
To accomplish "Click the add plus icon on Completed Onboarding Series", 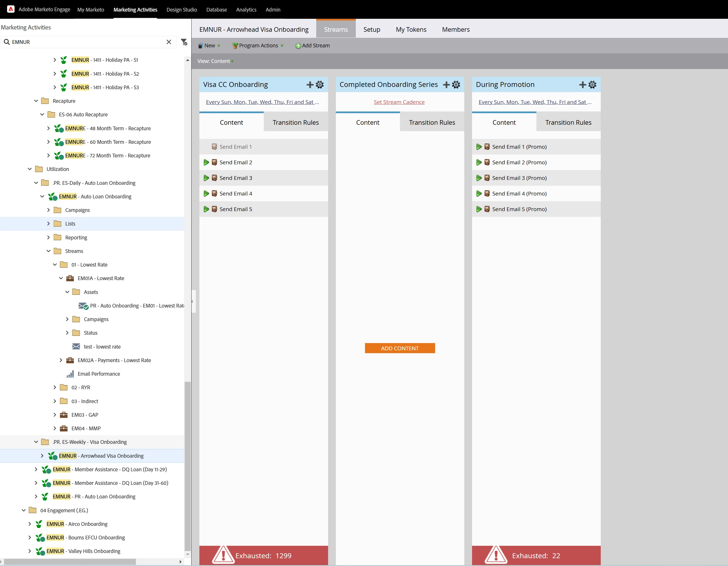I will [446, 85].
